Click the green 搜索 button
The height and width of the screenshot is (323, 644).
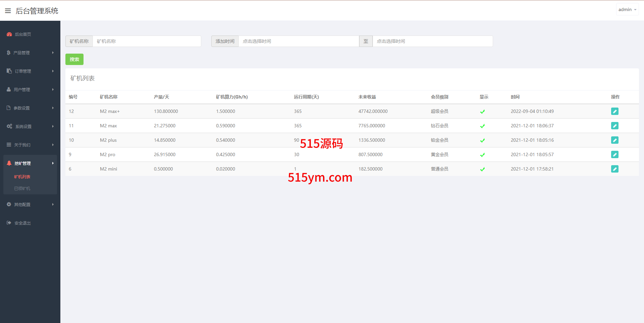pos(74,59)
